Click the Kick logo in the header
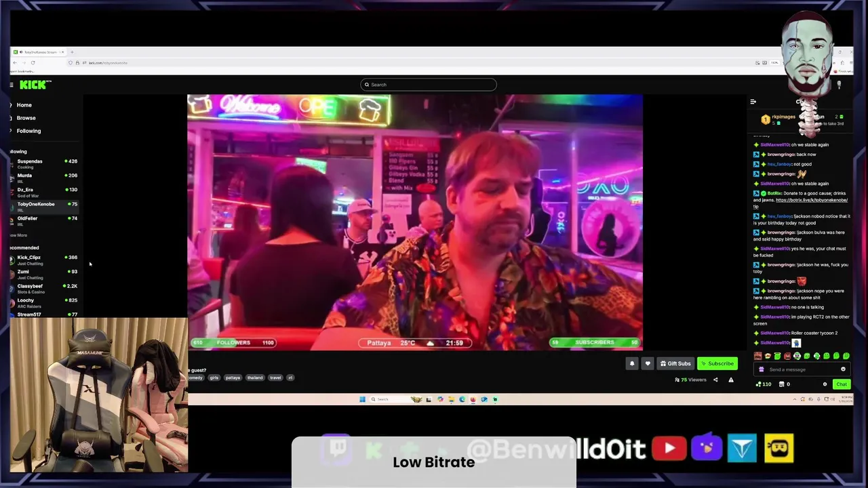Screen dimensions: 868x488 tap(33, 85)
